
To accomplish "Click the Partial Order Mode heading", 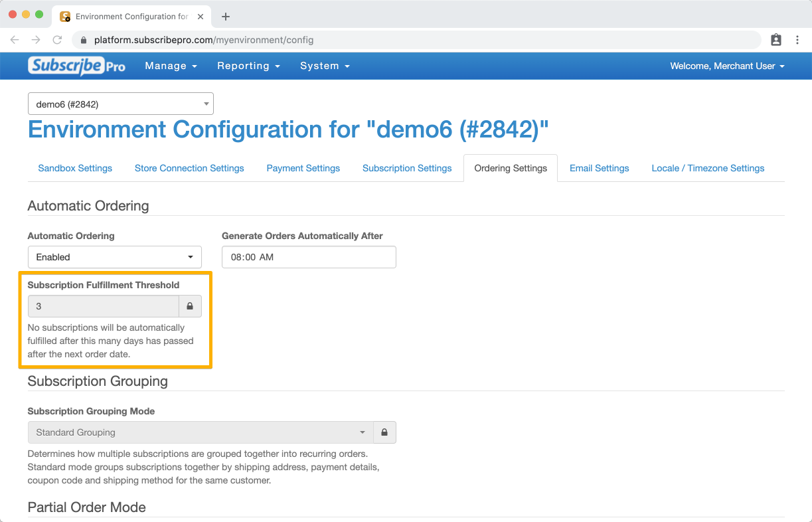I will (87, 507).
